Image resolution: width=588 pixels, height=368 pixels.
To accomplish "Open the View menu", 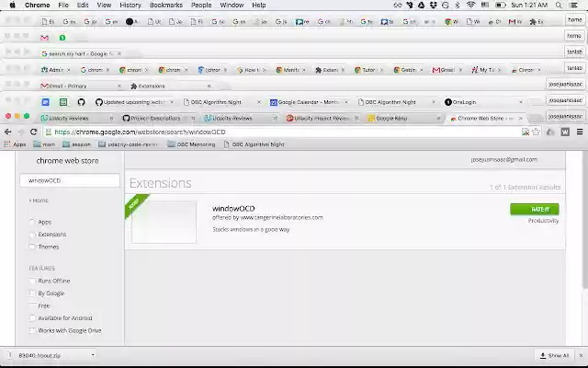I will pyautogui.click(x=104, y=5).
